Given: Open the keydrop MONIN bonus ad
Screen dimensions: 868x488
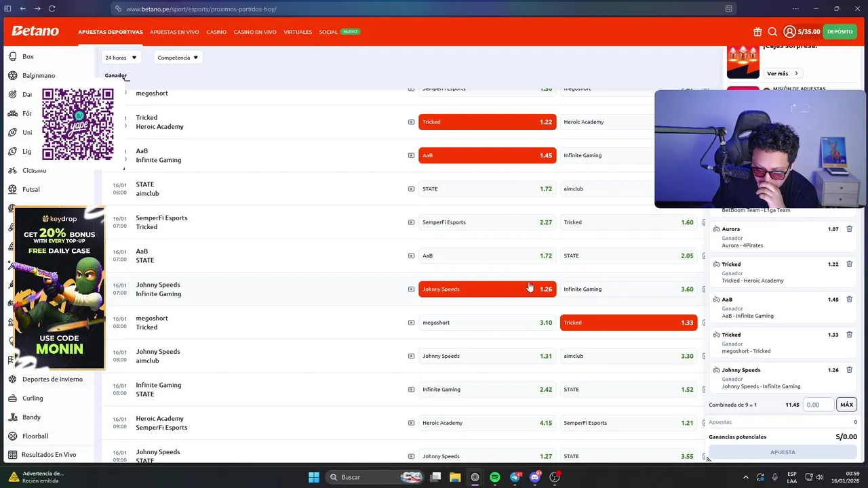Looking at the screenshot, I should click(x=60, y=288).
